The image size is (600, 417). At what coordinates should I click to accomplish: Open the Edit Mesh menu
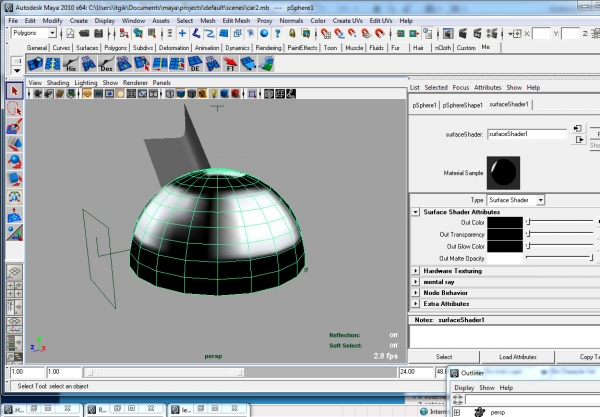click(x=236, y=21)
